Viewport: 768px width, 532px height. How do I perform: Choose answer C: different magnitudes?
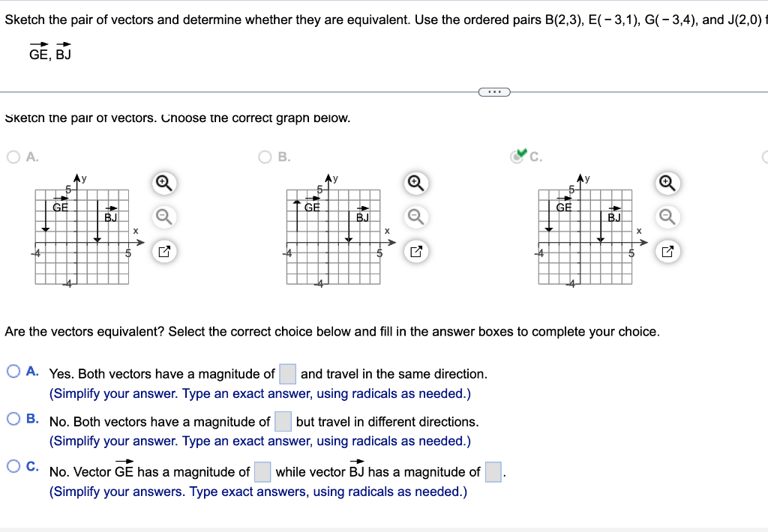click(x=13, y=467)
